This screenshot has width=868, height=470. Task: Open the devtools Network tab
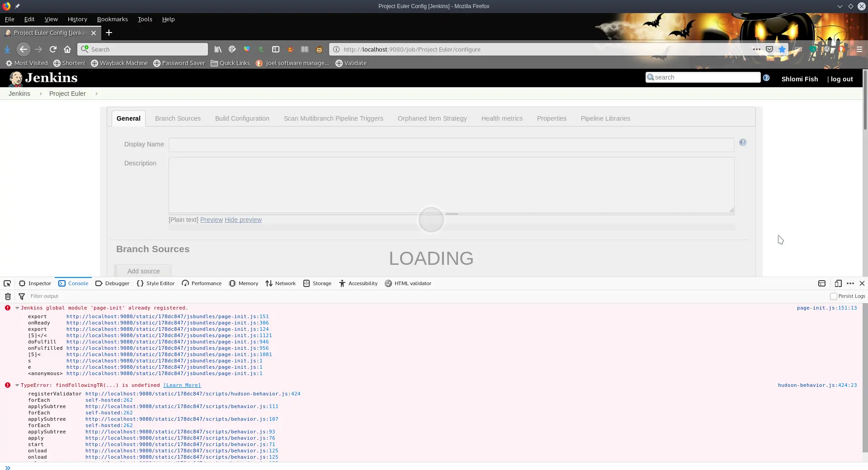[x=281, y=283]
